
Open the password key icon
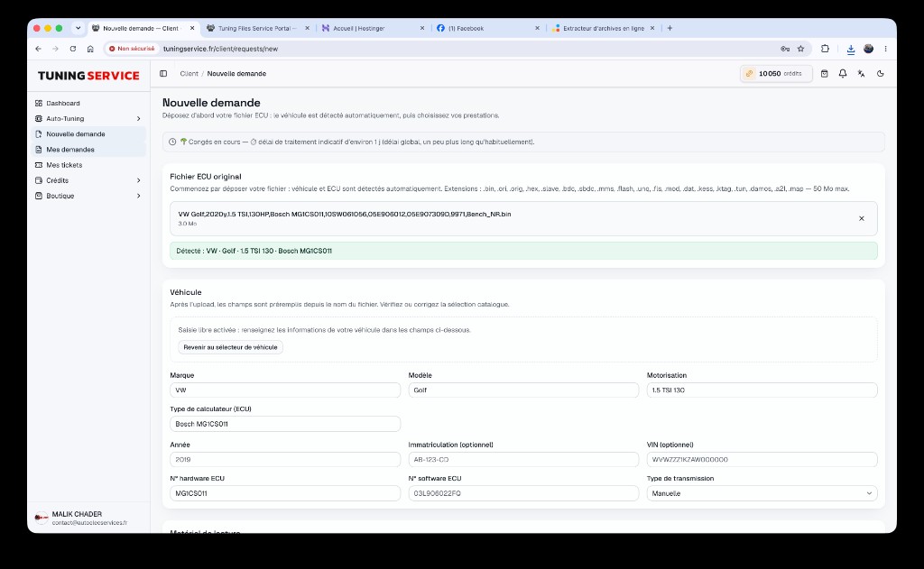tap(785, 49)
